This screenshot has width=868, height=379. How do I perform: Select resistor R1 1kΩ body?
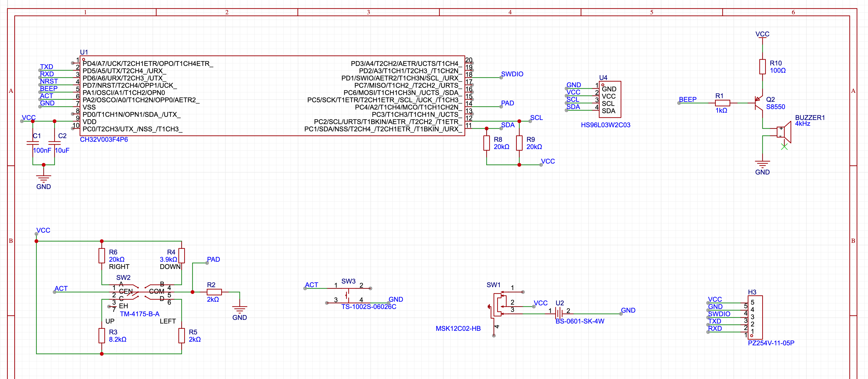723,103
